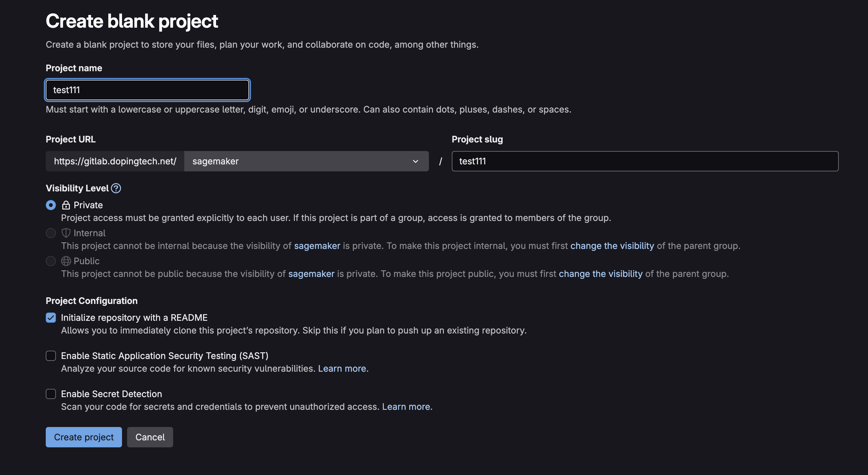This screenshot has width=868, height=475.
Task: Open Secret Detection Learn more link
Action: 407,407
